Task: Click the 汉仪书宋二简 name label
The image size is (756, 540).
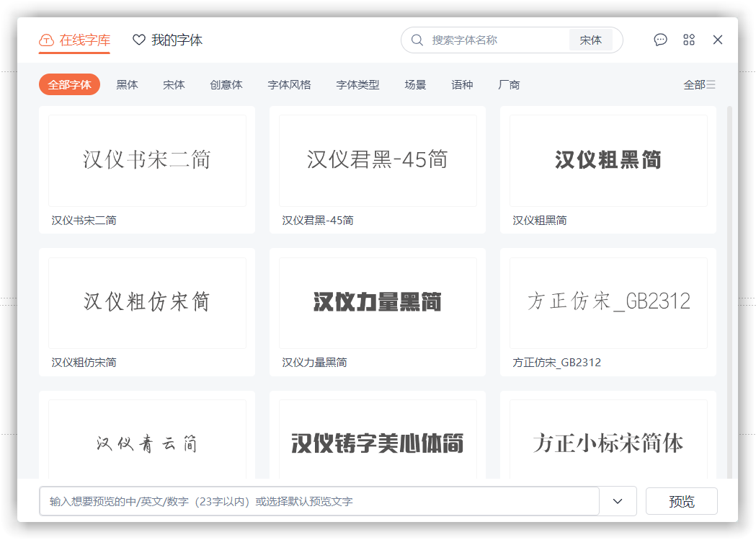Action: click(84, 221)
